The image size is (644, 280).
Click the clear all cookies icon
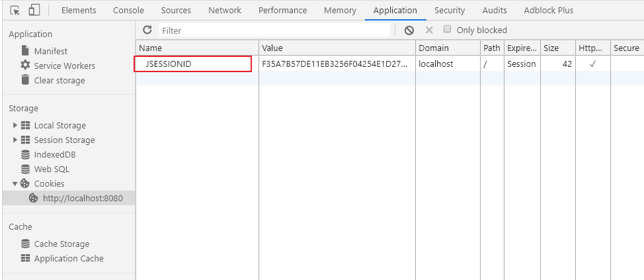tap(409, 30)
